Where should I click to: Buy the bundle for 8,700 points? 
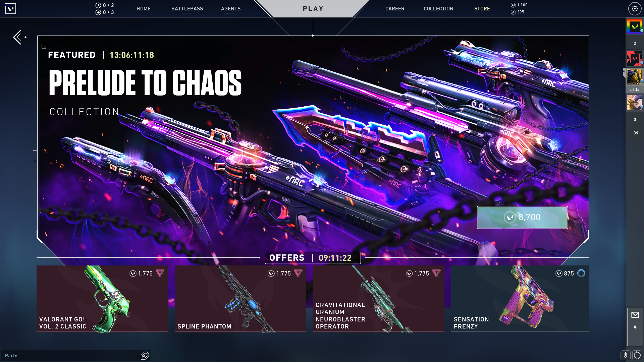point(522,217)
